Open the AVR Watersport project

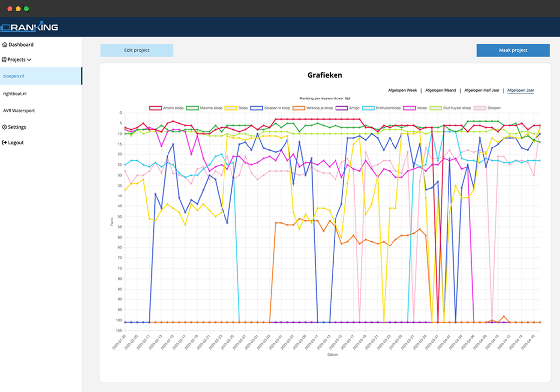pyautogui.click(x=19, y=111)
